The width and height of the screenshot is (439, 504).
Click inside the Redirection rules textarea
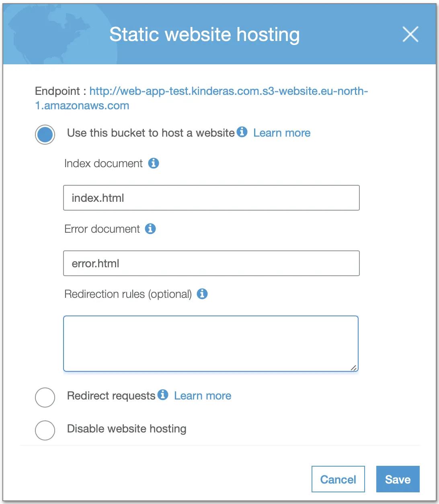tap(211, 343)
